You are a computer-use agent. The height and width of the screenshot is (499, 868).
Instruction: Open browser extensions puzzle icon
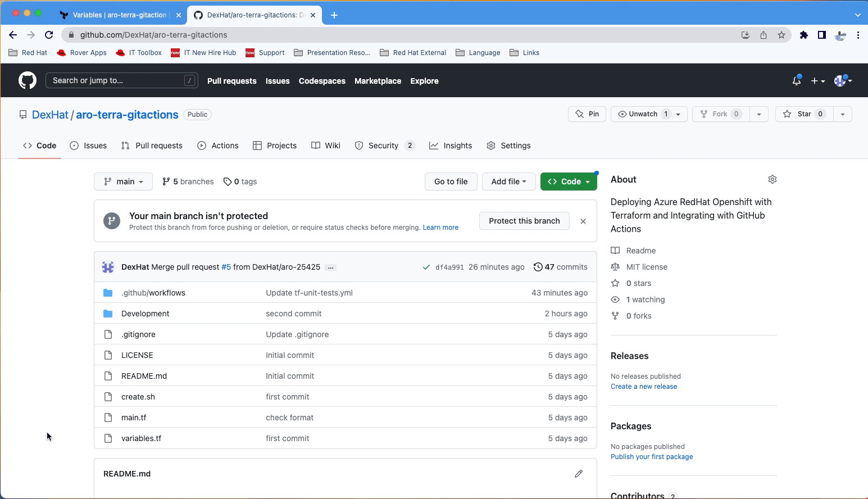pyautogui.click(x=804, y=35)
